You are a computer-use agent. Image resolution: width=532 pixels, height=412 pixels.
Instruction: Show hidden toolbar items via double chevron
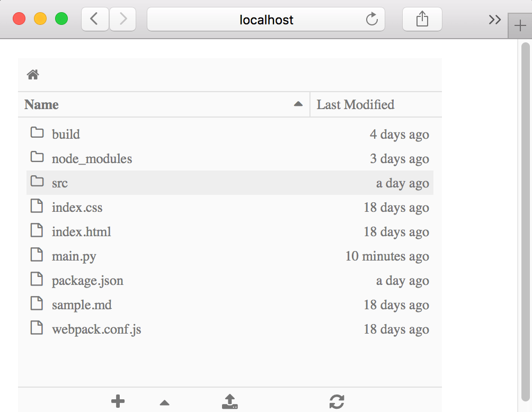[x=494, y=20]
